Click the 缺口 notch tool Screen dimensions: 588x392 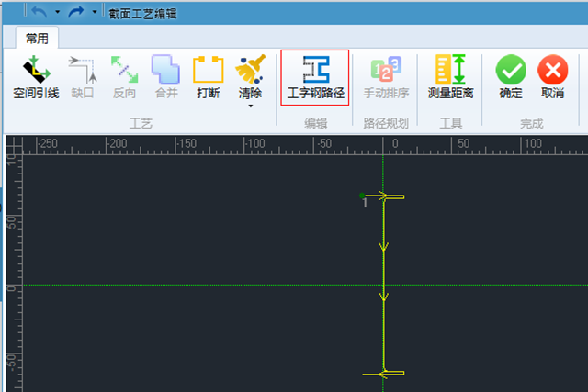tap(83, 76)
